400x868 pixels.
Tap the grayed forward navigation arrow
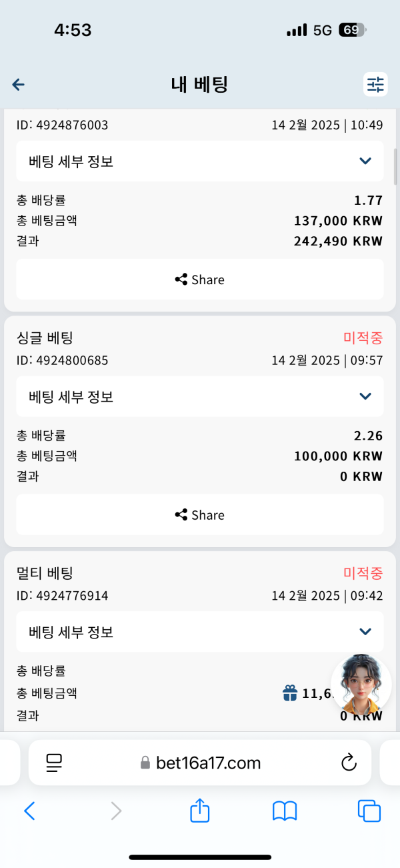(116, 811)
